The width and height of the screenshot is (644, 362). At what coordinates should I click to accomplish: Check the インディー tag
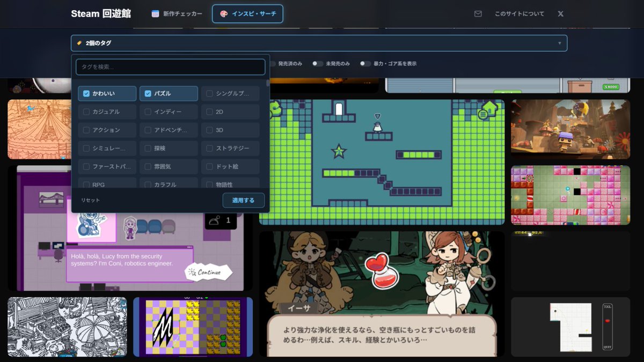(x=169, y=112)
